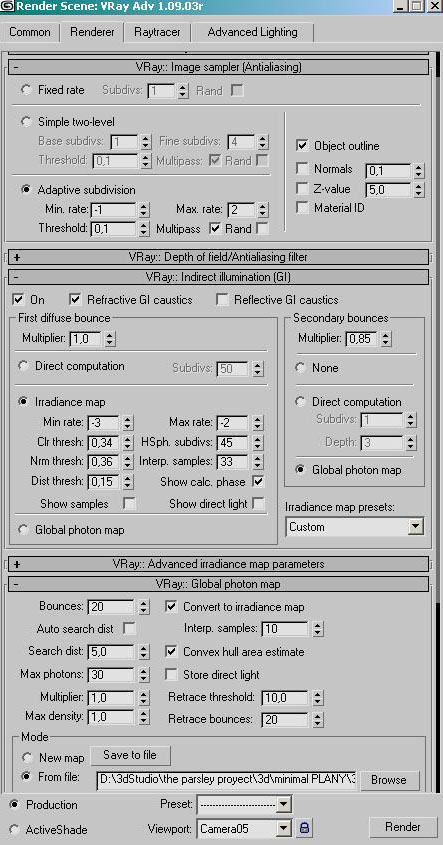Click the Render Scene window app icon
This screenshot has height=845, width=443.
click(7, 6)
